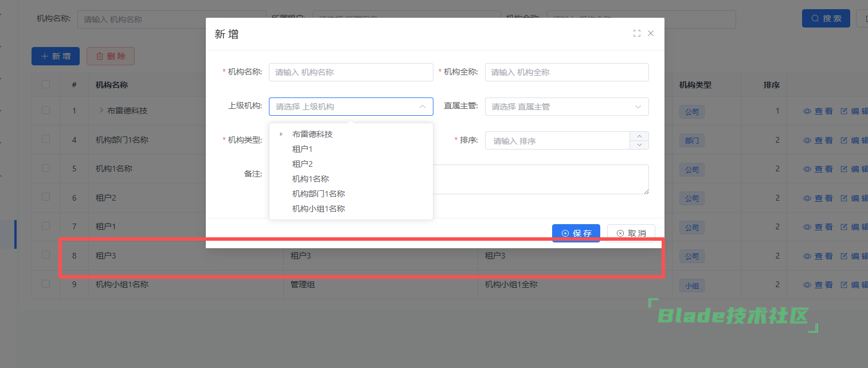Click the blue 新增 button behind the dialog
868x368 pixels.
[x=56, y=56]
